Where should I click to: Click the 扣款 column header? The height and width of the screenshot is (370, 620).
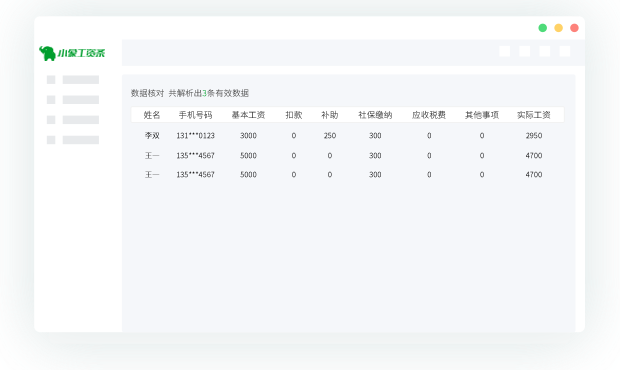point(294,115)
